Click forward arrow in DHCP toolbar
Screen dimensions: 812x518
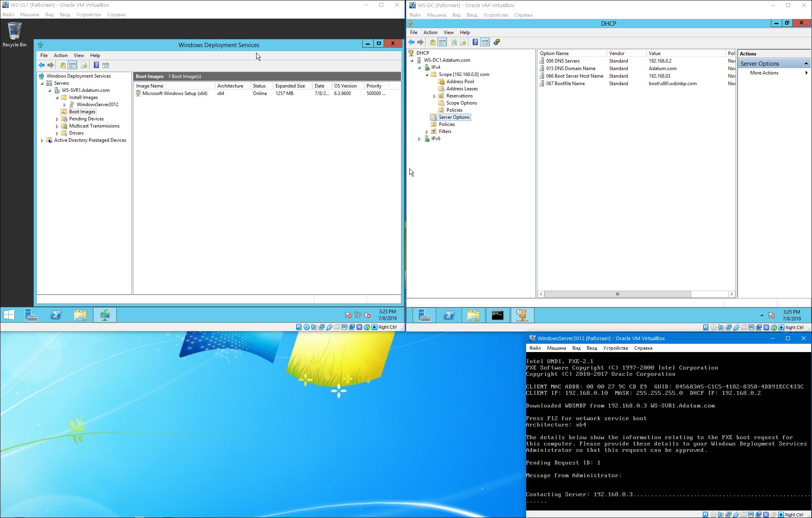[420, 42]
